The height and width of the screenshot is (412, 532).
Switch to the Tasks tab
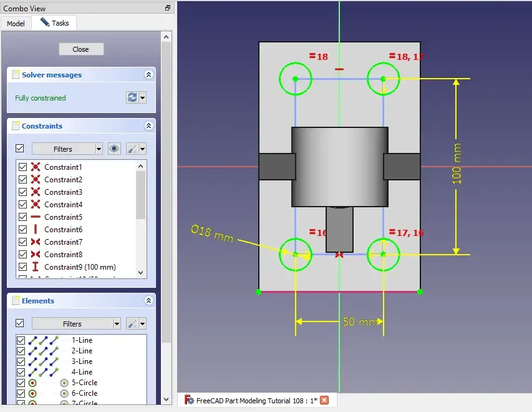pyautogui.click(x=54, y=22)
